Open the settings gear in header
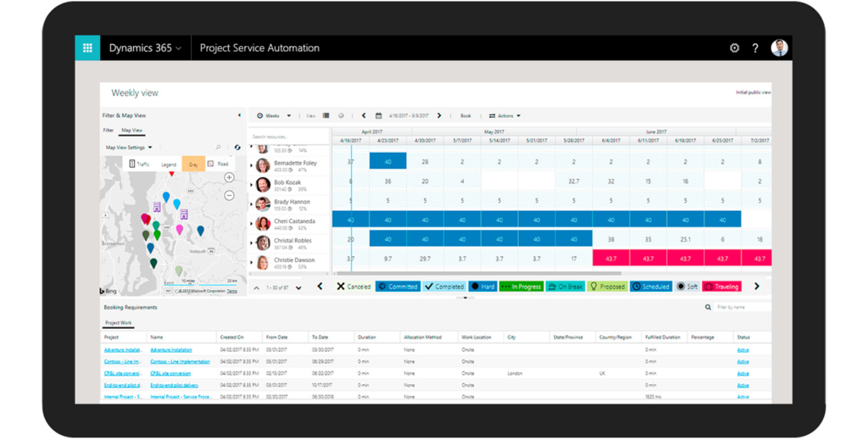Viewport: 868px width, 446px height. pos(734,48)
